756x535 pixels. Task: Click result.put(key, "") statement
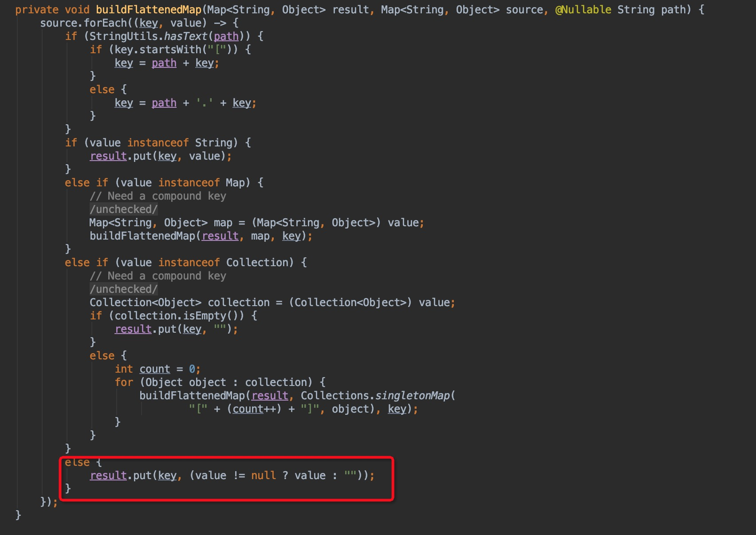pos(176,329)
